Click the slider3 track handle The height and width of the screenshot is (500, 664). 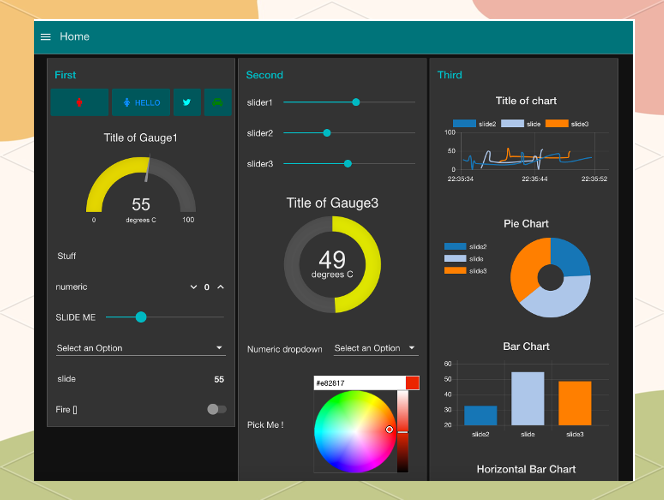point(348,163)
